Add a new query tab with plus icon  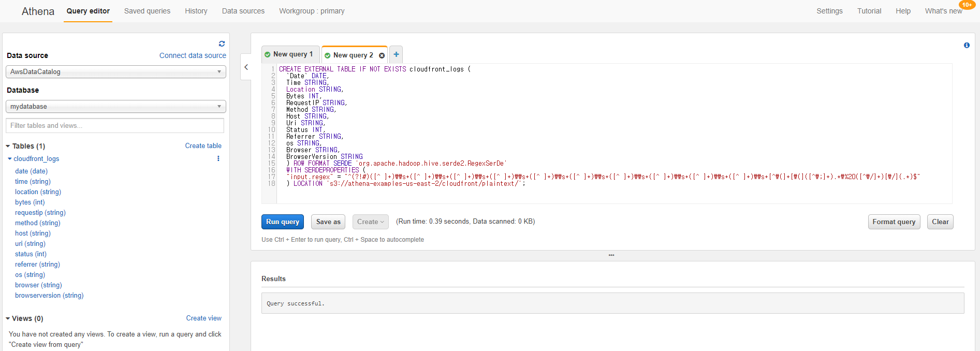coord(396,54)
